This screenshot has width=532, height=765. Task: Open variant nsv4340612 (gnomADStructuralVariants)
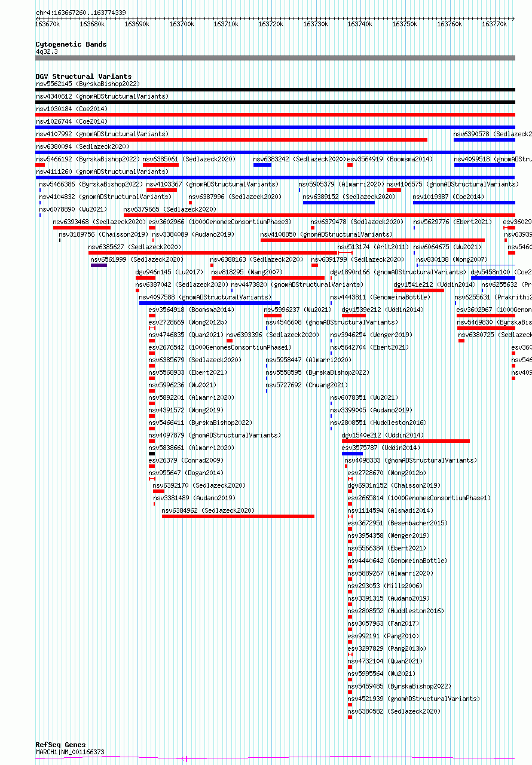(102, 96)
